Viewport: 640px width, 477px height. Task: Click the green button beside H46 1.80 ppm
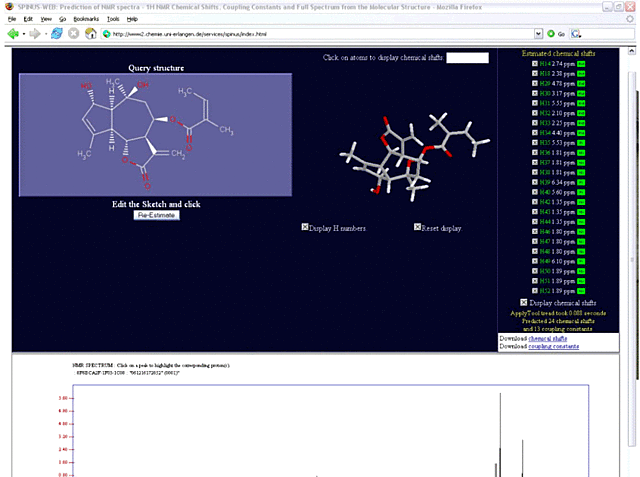(581, 232)
